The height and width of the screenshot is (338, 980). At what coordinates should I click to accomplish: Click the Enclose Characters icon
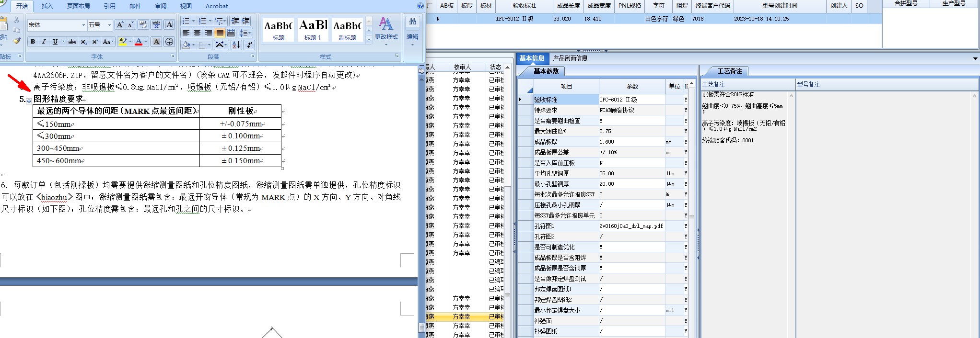pyautogui.click(x=169, y=42)
